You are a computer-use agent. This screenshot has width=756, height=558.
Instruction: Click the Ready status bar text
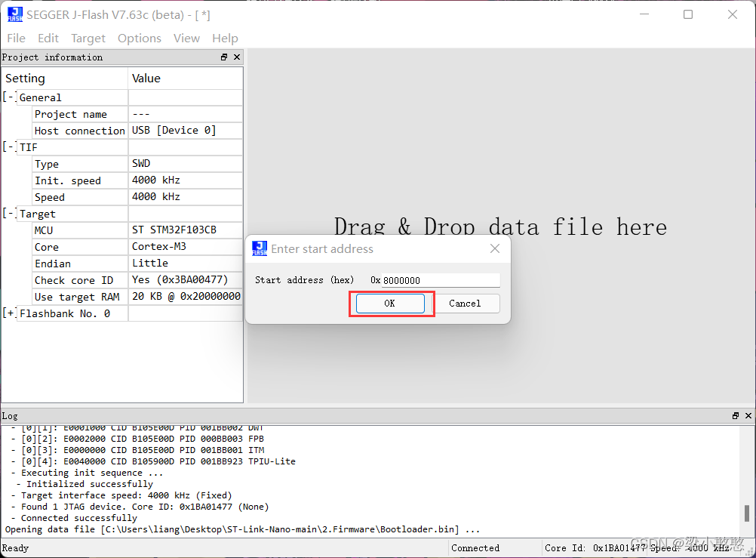(x=15, y=548)
